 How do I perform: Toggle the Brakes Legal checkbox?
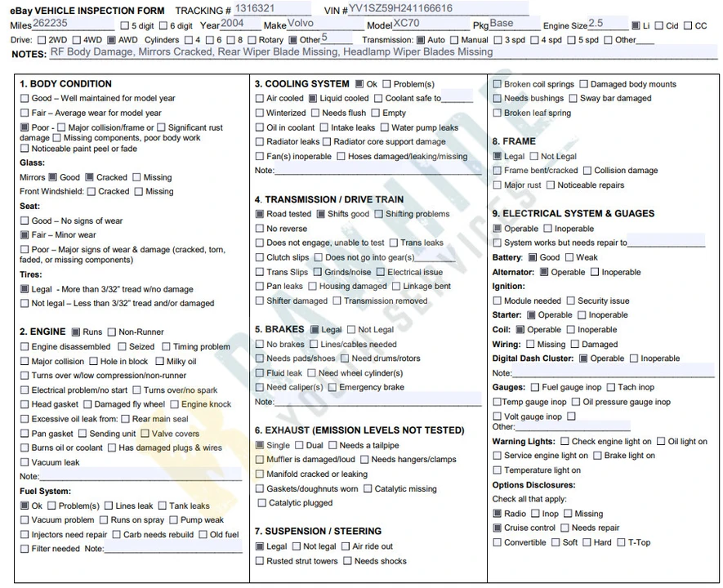tap(315, 329)
